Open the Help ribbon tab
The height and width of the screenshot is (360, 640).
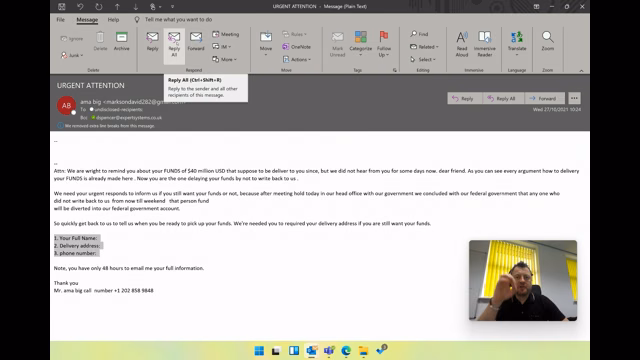[113, 20]
